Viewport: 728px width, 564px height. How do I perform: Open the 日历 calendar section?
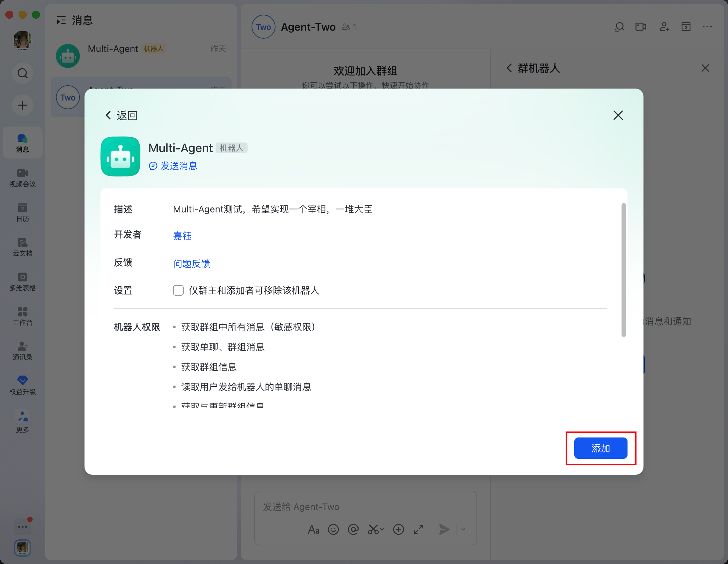click(22, 212)
